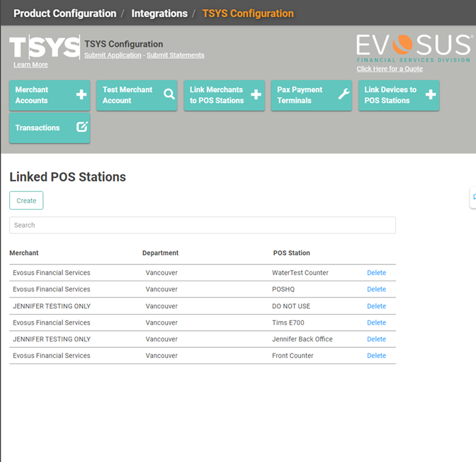476x462 pixels.
Task: Click the POS Station column header
Action: click(291, 253)
